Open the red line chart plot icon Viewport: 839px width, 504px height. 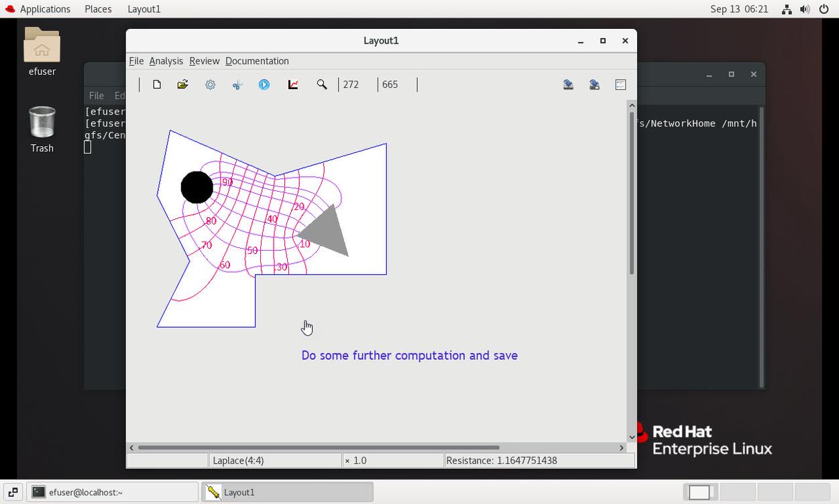(293, 84)
